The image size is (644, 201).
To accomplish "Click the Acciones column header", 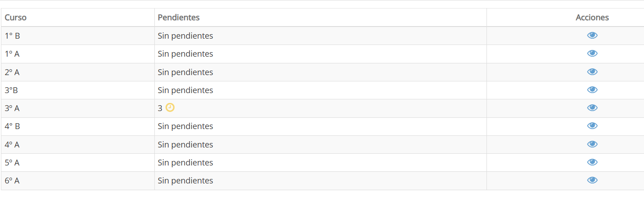I will pos(592,18).
